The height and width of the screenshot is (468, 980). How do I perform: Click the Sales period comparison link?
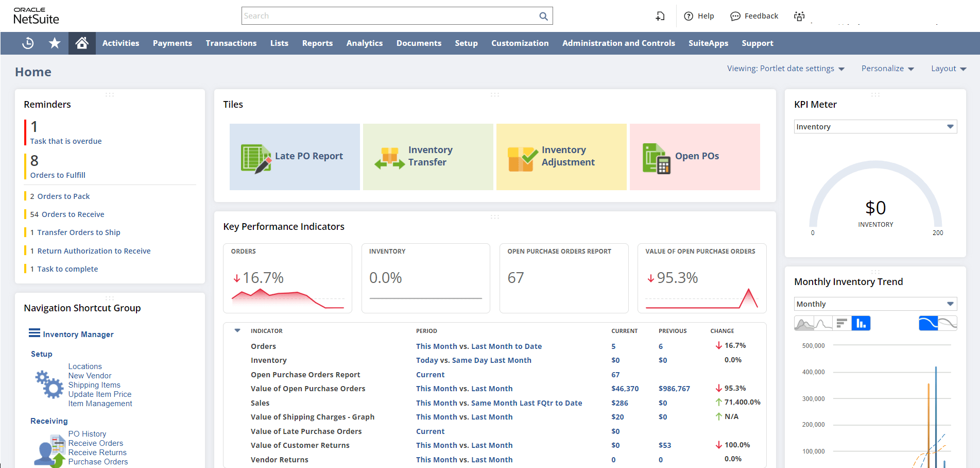499,403
